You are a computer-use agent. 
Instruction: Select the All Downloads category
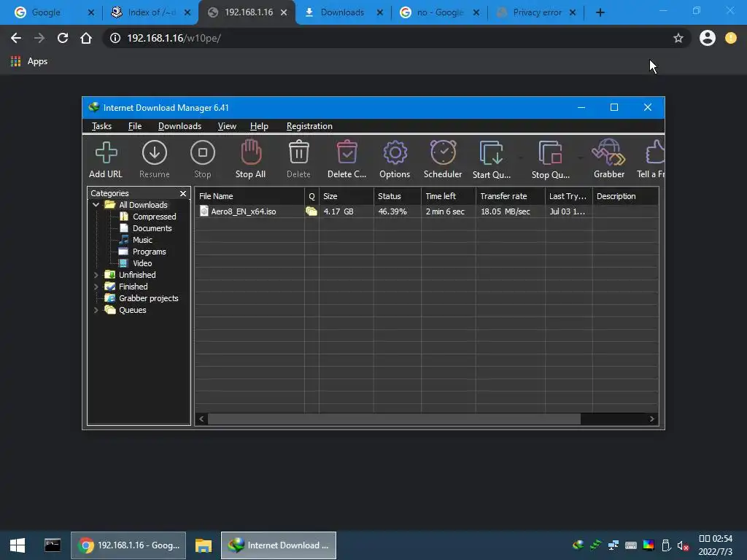143,205
